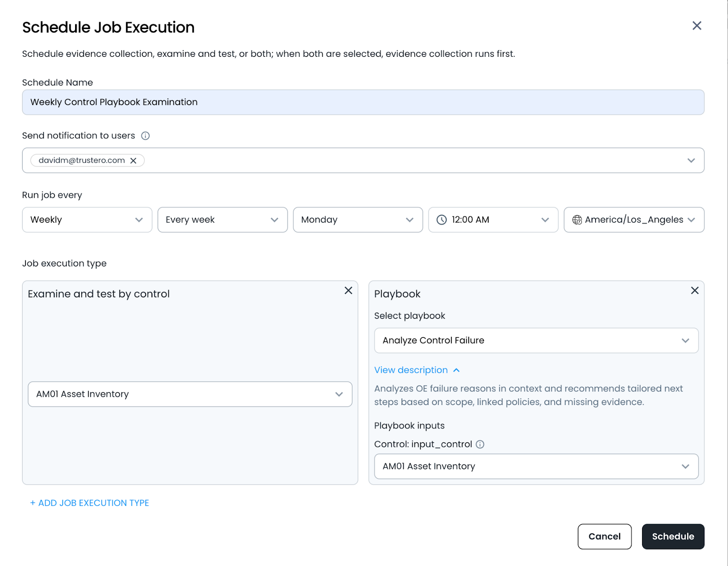Expand the Analyze Control Failure playbook dropdown
This screenshot has height=566, width=728.
(536, 341)
